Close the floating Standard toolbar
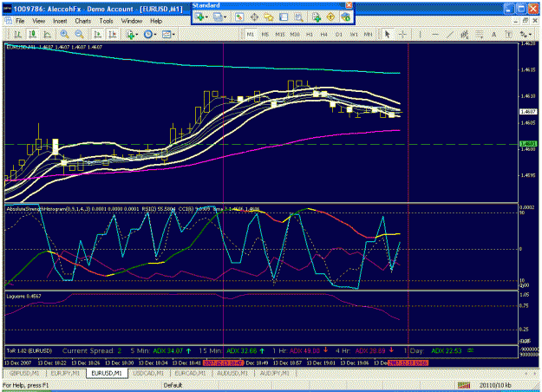542x392 pixels. (x=349, y=5)
